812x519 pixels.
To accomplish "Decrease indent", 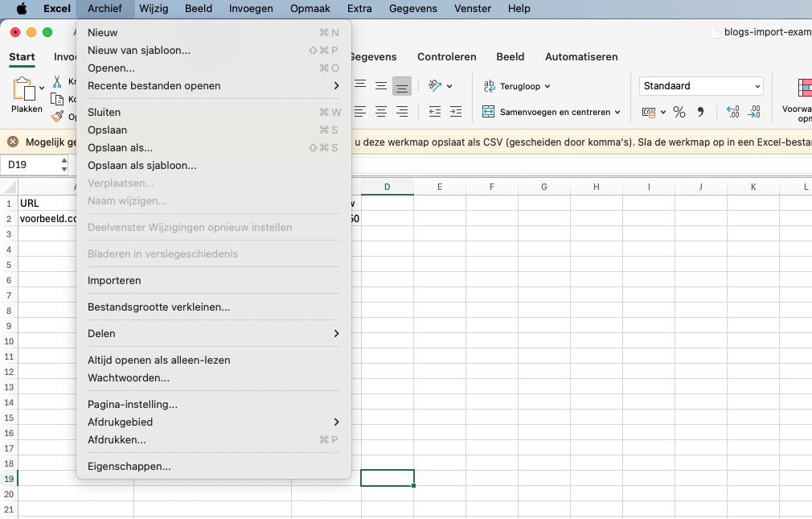I will tap(435, 111).
